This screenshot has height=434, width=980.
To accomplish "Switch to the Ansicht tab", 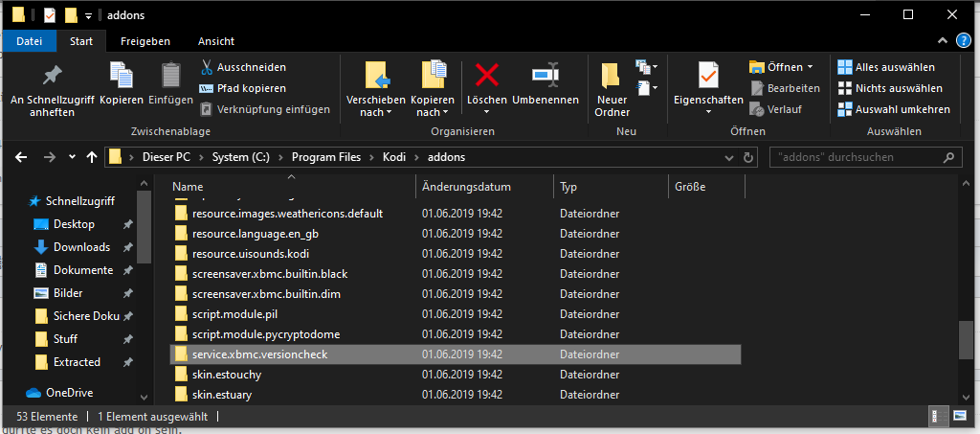I will (x=216, y=41).
